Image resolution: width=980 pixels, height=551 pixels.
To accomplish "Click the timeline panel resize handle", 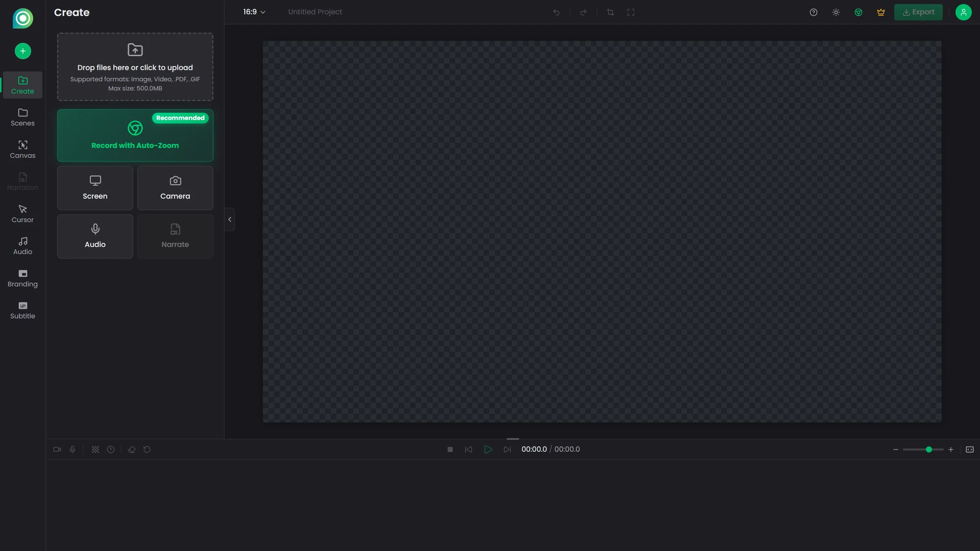I will tap(513, 439).
